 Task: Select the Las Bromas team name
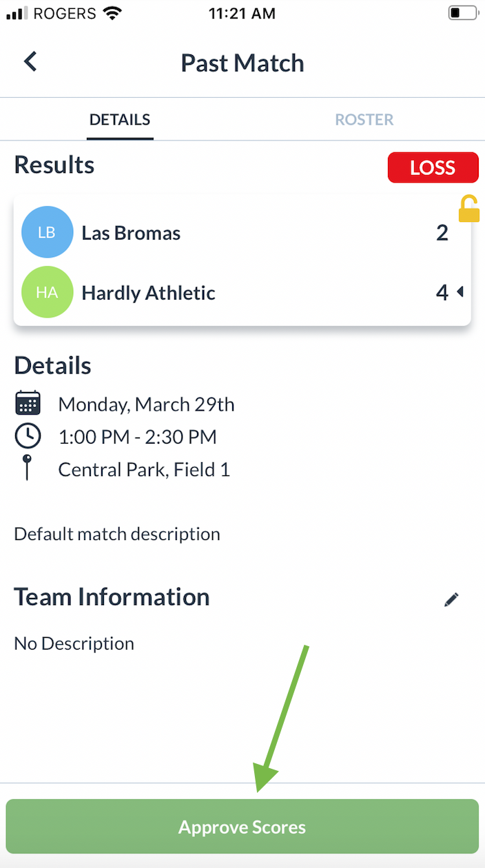[x=131, y=233]
